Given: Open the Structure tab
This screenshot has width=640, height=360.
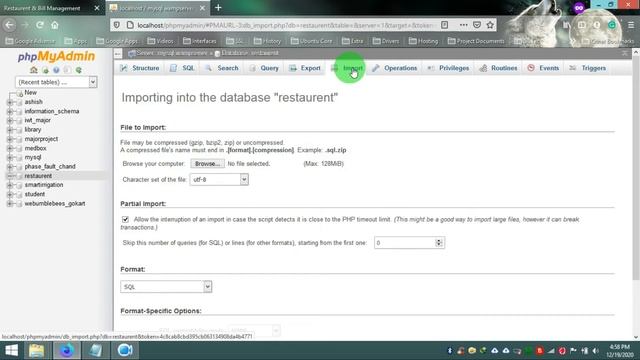Looking at the screenshot, I should click(140, 68).
